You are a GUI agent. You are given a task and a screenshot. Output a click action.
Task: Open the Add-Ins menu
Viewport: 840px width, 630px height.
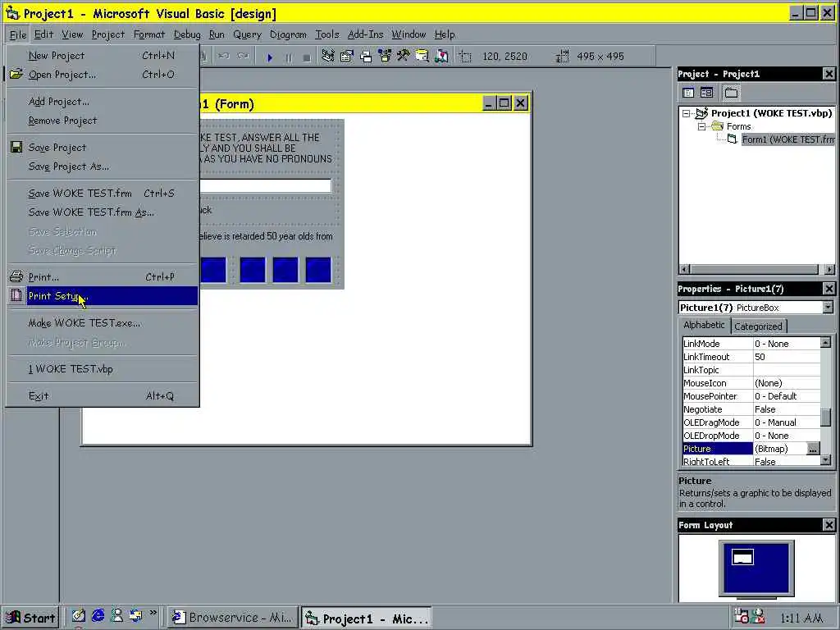click(365, 34)
